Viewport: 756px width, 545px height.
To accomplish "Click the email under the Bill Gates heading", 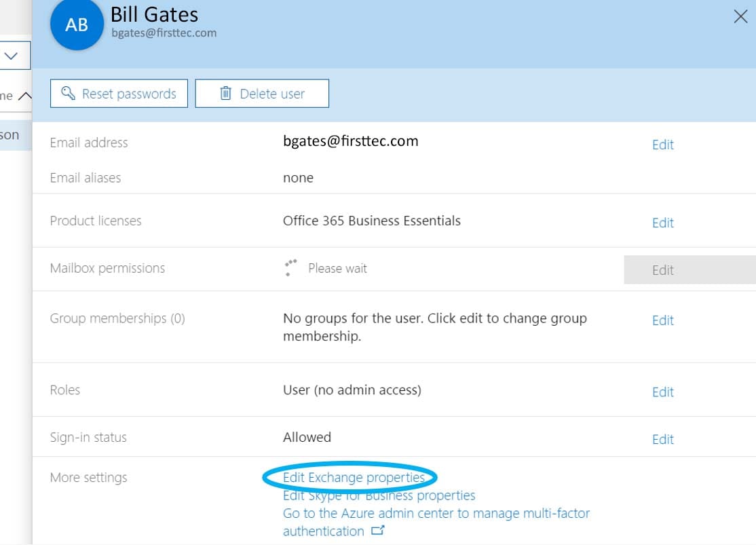I will pyautogui.click(x=164, y=33).
